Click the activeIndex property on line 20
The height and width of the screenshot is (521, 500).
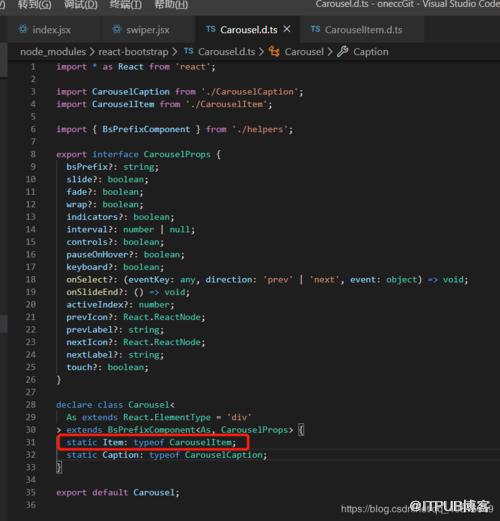tap(95, 305)
